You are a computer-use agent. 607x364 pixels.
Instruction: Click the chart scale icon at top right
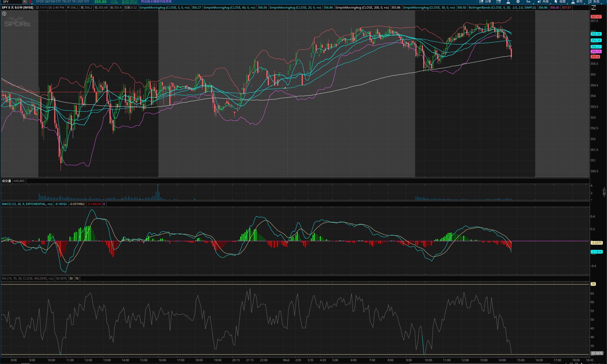point(594,8)
